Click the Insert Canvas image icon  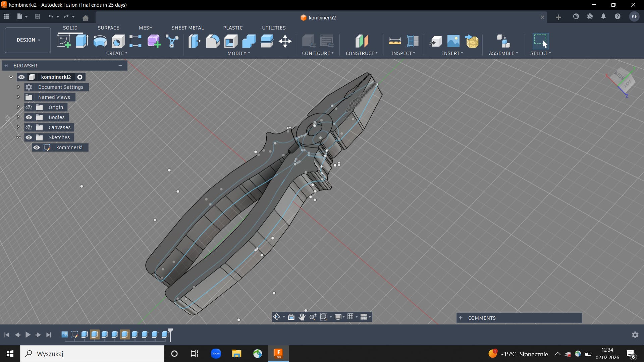(453, 41)
